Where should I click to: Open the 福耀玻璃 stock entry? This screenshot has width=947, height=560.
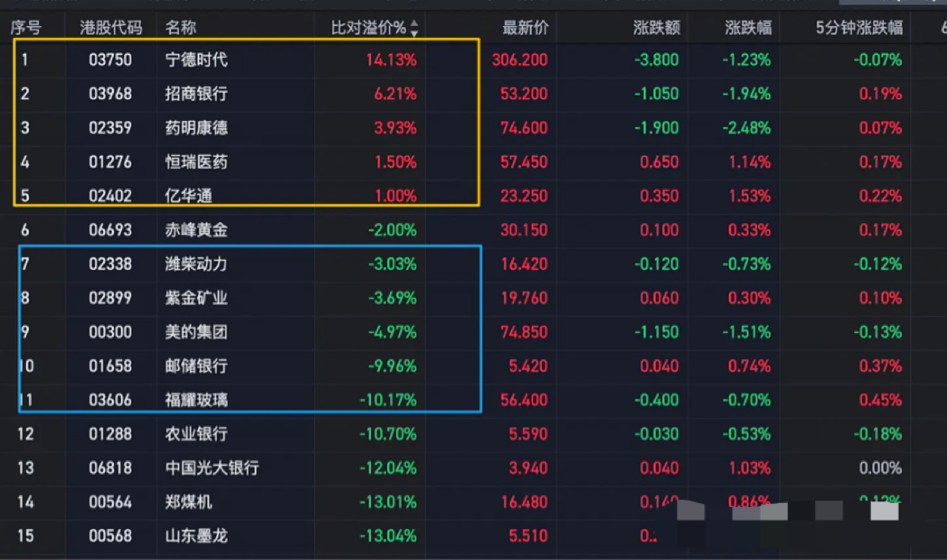click(196, 400)
